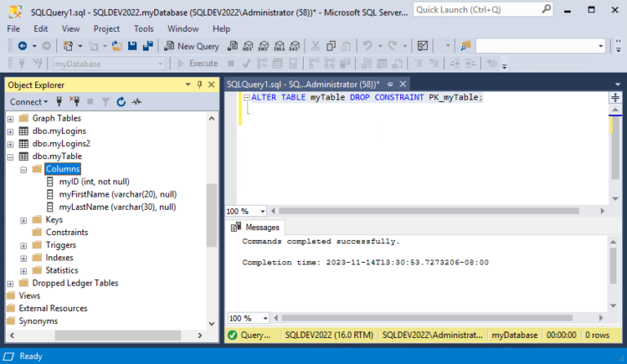Click the MDX query icon
This screenshot has width=627, height=364.
coord(248,47)
